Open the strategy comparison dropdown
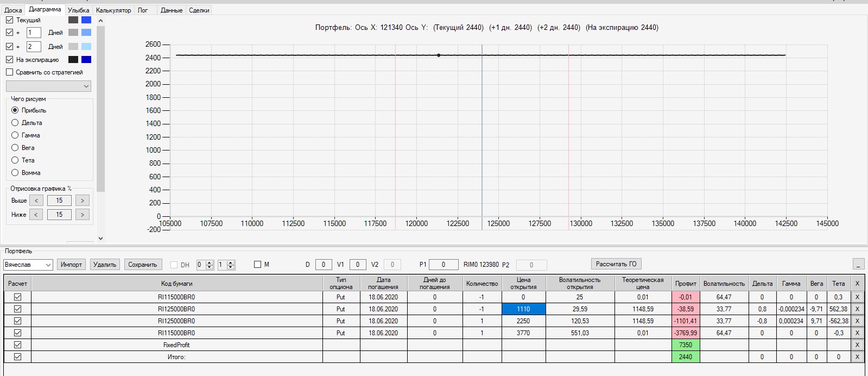This screenshot has height=376, width=868. coord(48,86)
